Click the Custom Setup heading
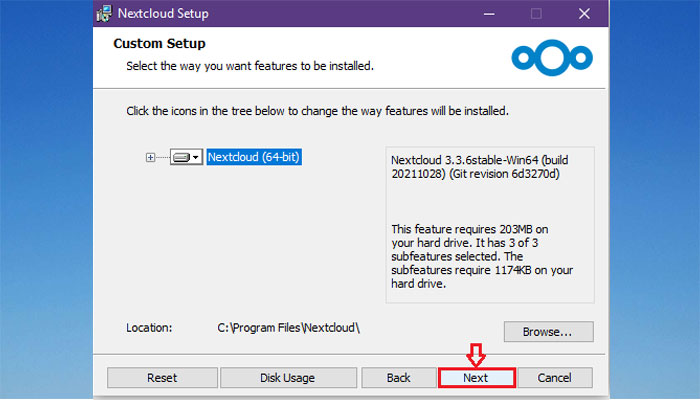The height and width of the screenshot is (400, 700). tap(159, 43)
